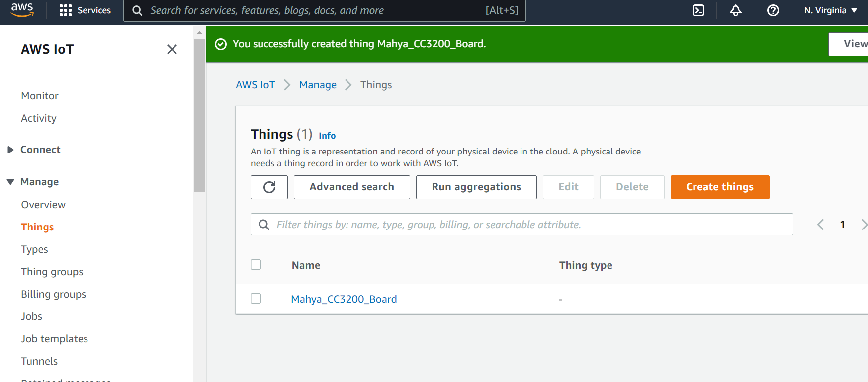
Task: Go to the previous page of things
Action: (x=820, y=225)
